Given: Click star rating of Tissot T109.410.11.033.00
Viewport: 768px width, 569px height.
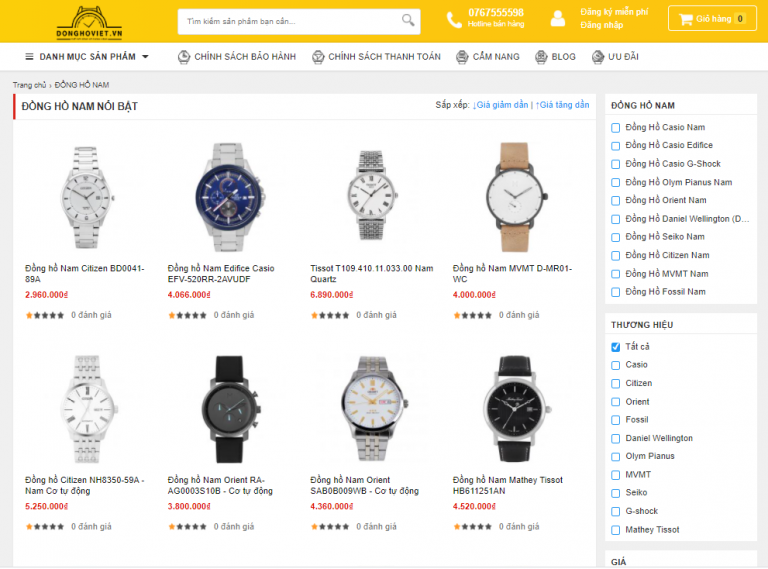Looking at the screenshot, I should pos(330,315).
